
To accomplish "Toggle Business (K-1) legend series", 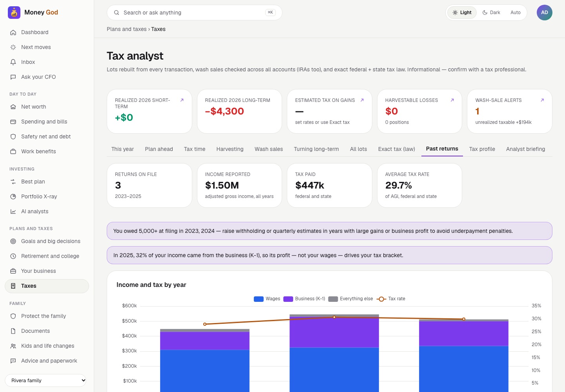I will pos(304,299).
